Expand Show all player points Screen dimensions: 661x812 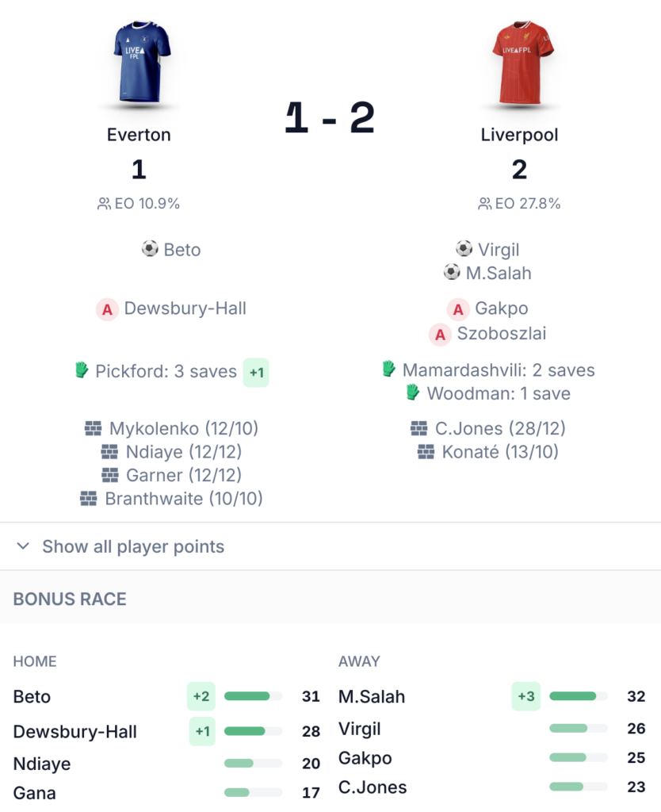133,546
